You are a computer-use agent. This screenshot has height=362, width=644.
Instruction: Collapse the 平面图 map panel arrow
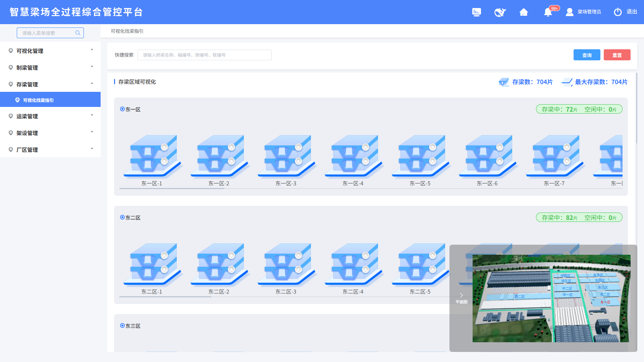[462, 295]
